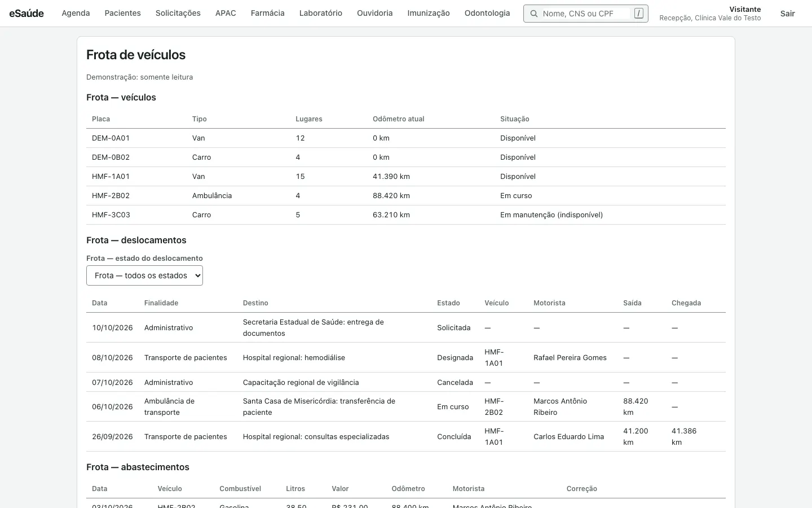812x508 pixels.
Task: Go to Imunização
Action: pyautogui.click(x=429, y=14)
